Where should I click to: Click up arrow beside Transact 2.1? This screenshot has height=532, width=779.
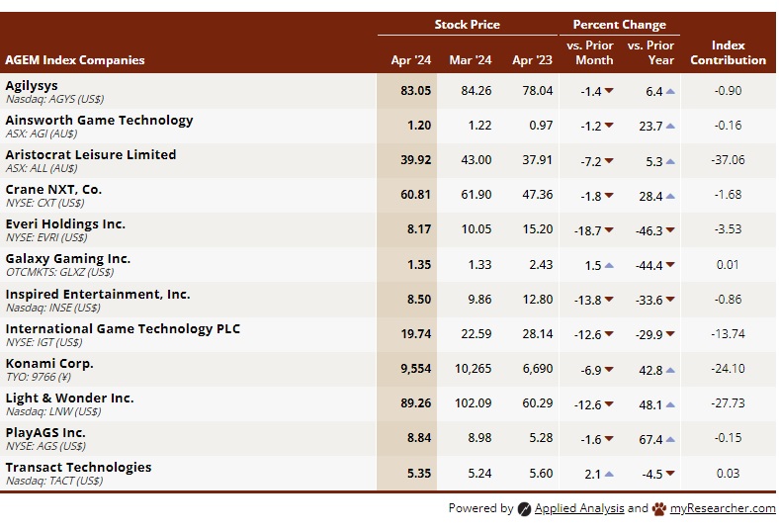coord(609,474)
